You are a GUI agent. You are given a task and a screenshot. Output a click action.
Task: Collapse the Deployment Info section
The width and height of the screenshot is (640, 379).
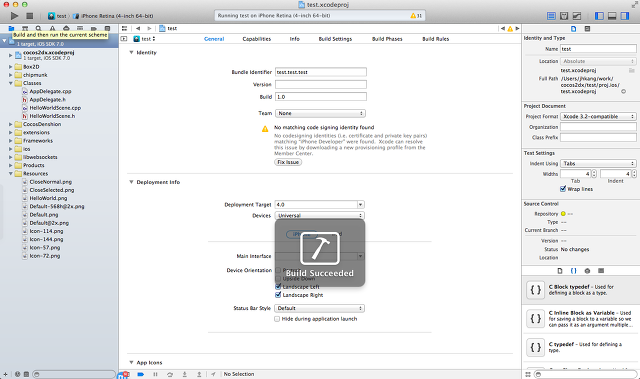click(x=131, y=182)
